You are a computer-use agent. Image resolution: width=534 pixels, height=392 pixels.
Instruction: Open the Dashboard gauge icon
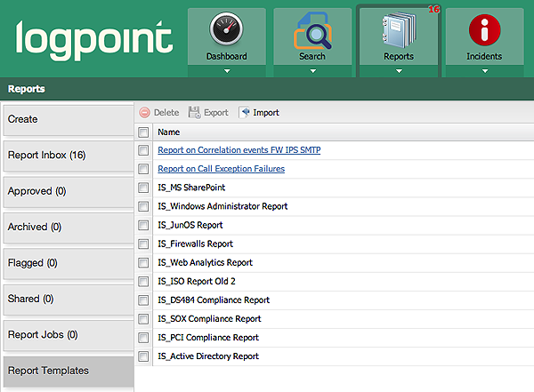point(226,30)
